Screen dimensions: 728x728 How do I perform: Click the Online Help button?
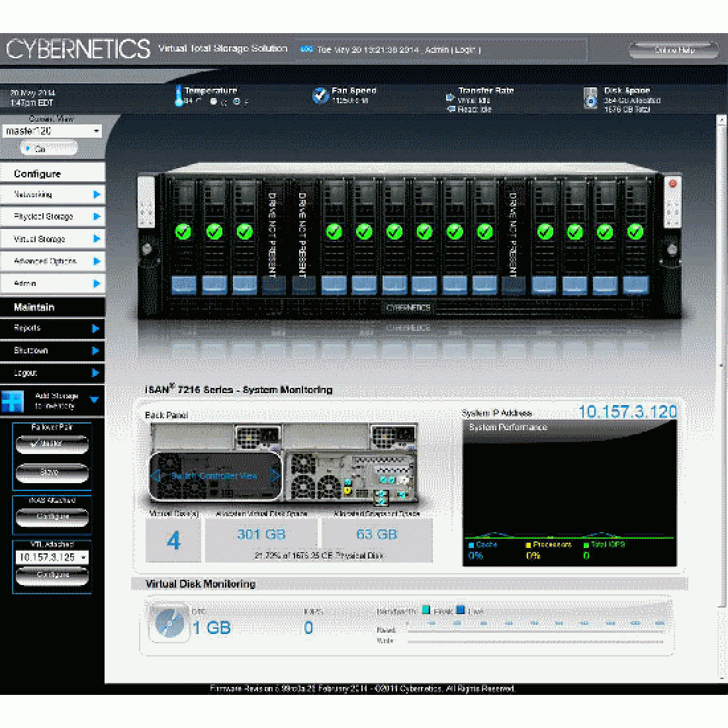point(675,50)
